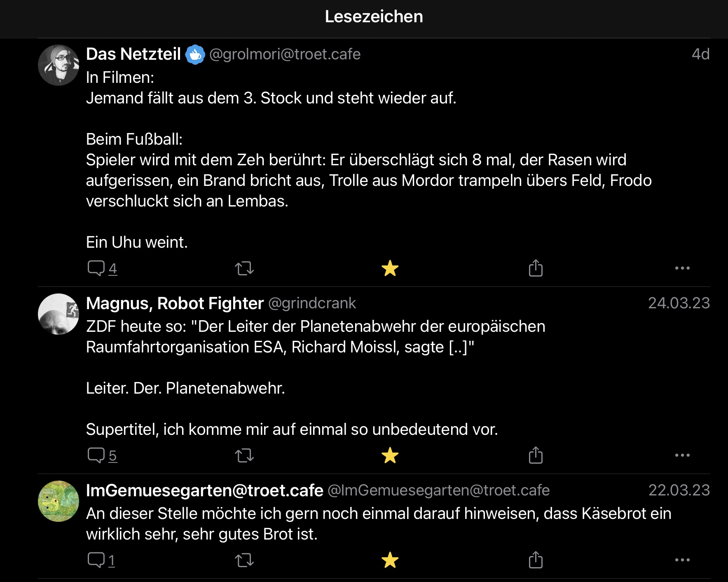This screenshot has width=728, height=582.
Task: Open more options for Das Netzteil post
Action: click(x=682, y=268)
